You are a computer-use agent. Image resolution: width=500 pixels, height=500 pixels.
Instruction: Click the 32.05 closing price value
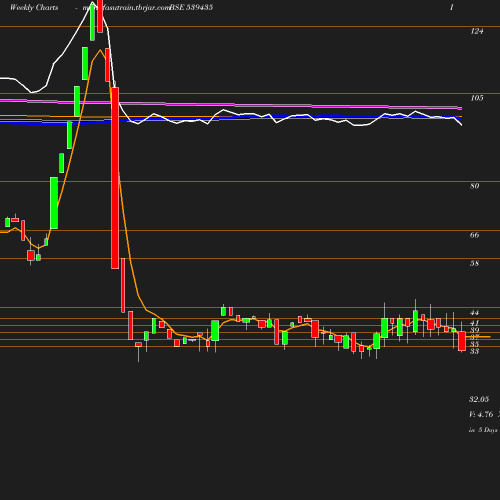tap(479, 399)
